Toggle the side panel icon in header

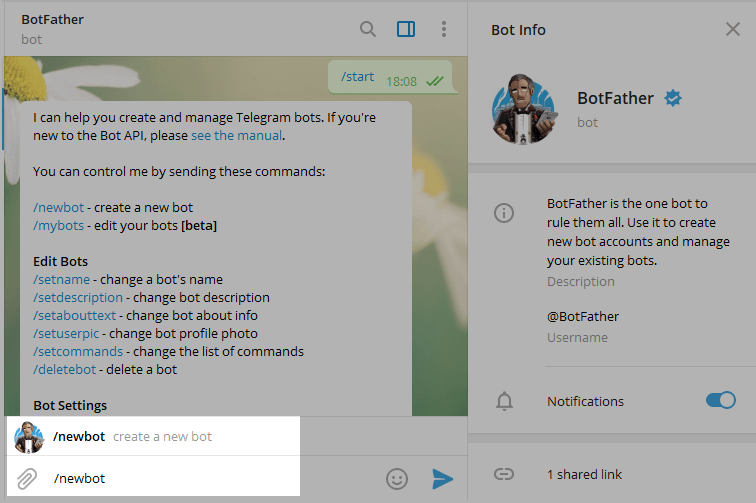(406, 29)
